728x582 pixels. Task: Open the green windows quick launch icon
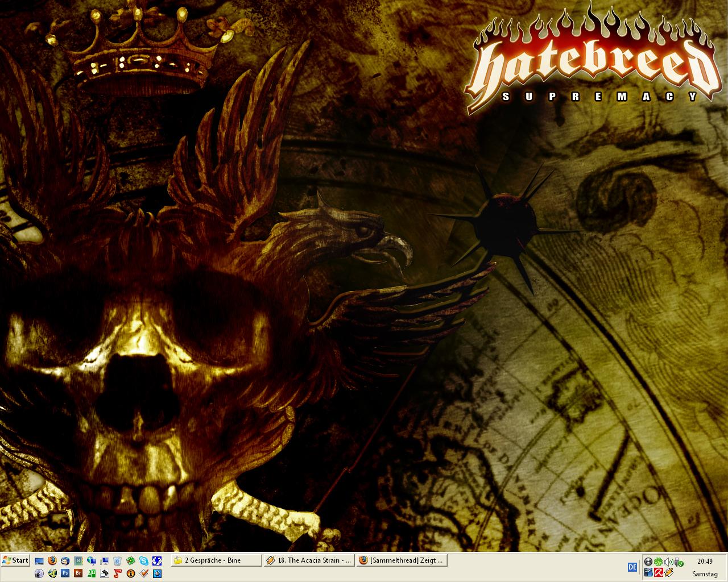click(92, 573)
